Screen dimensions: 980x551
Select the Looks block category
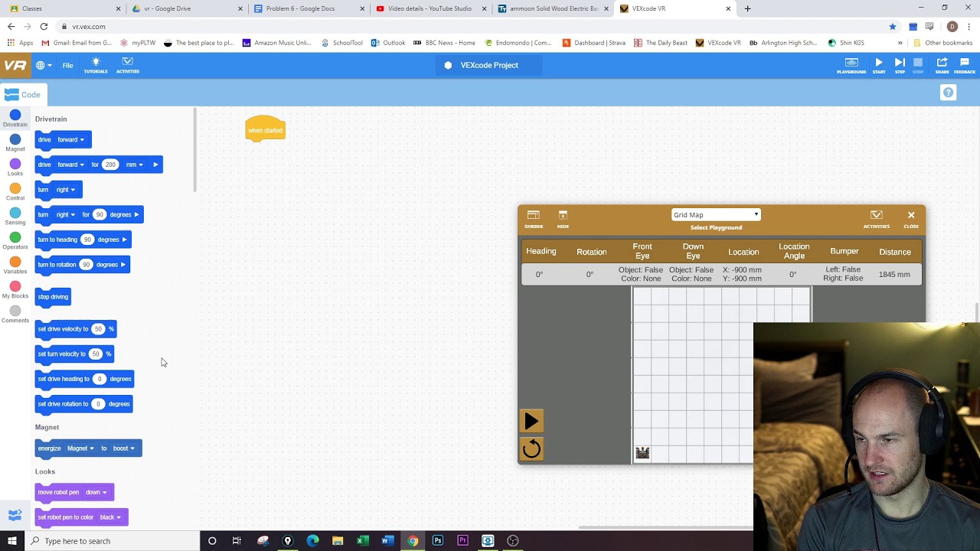point(15,168)
